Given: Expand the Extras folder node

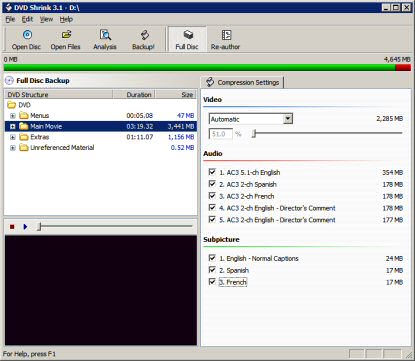Looking at the screenshot, I should [13, 137].
